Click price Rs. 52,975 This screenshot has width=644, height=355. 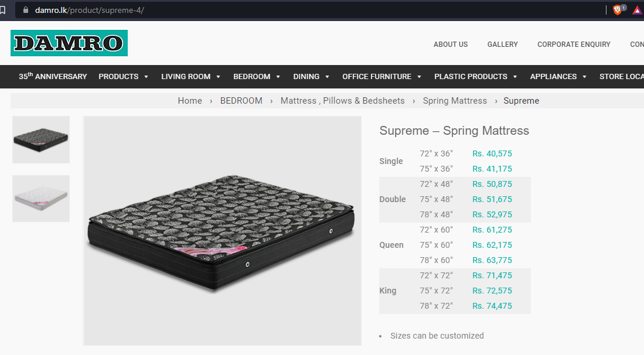point(492,214)
